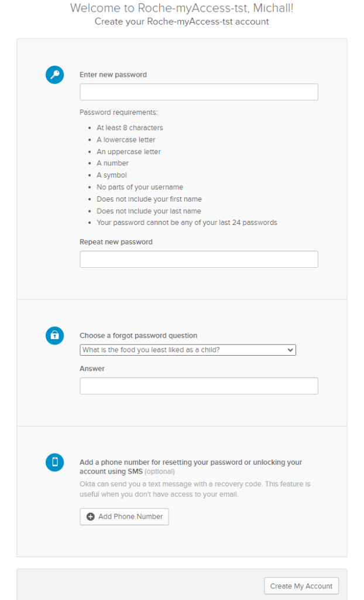This screenshot has height=600, width=364.
Task: Click the "Password requirements:" heading text
Action: point(118,112)
